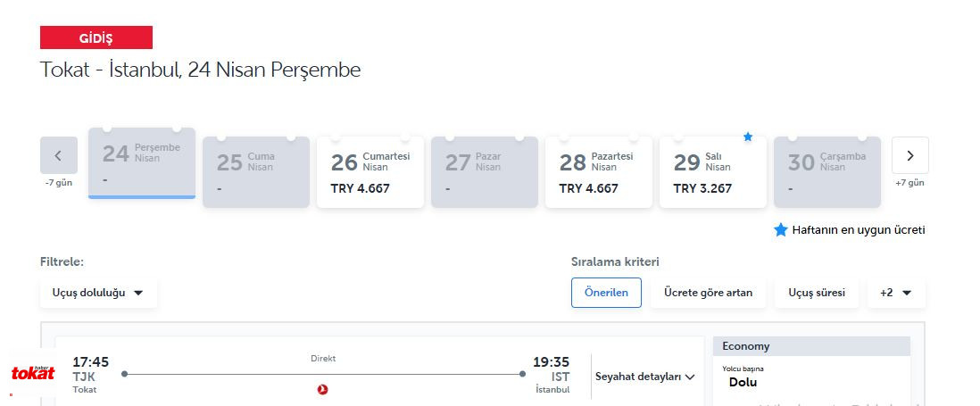Image resolution: width=980 pixels, height=406 pixels.
Task: Click the TJK departure dot on flight line
Action: [x=124, y=374]
